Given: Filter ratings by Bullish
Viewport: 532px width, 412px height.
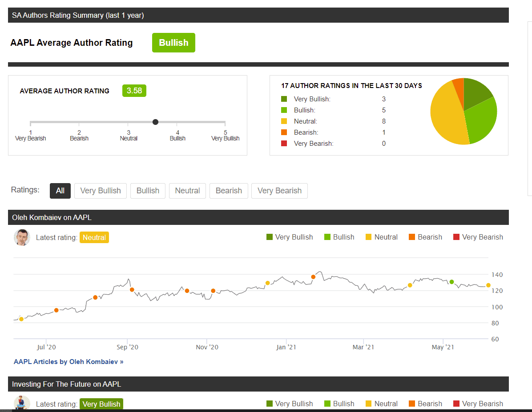Looking at the screenshot, I should tap(148, 191).
